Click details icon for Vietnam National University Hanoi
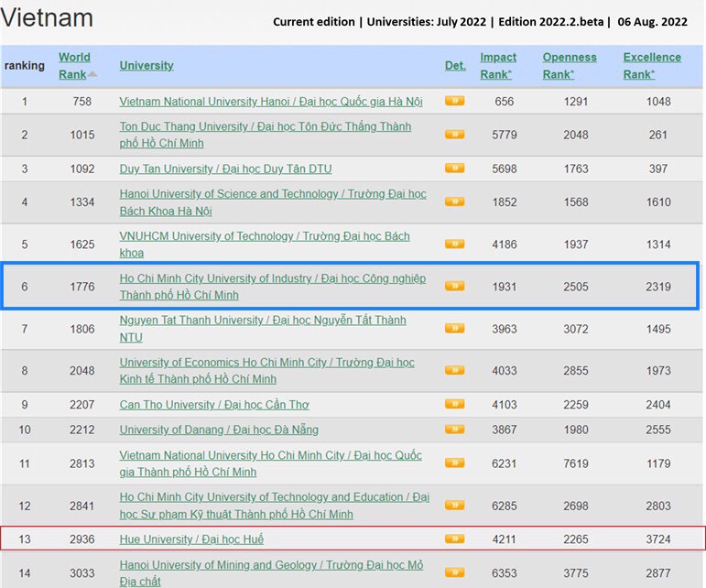The height and width of the screenshot is (588, 706). click(454, 102)
